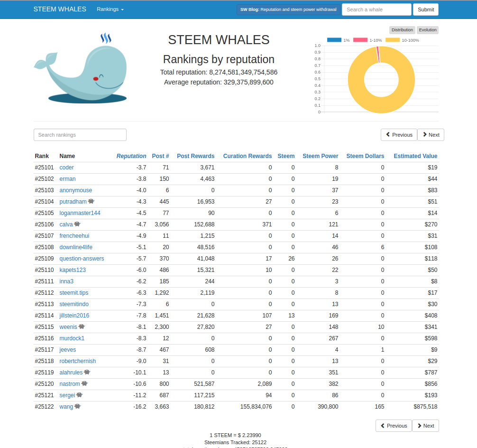Select the Total reputation figure text
Viewport: 477px width, 448px height.
(x=219, y=72)
